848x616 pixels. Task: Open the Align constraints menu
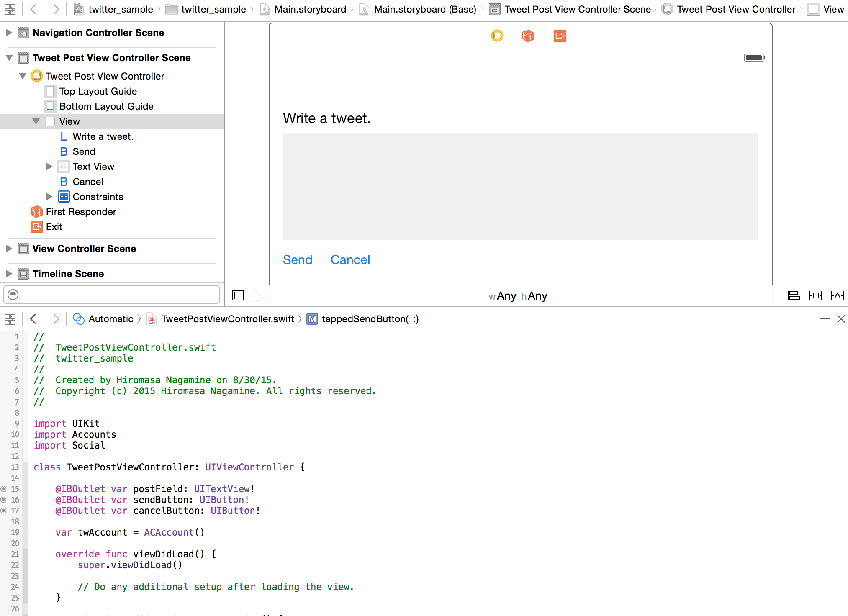[x=793, y=295]
